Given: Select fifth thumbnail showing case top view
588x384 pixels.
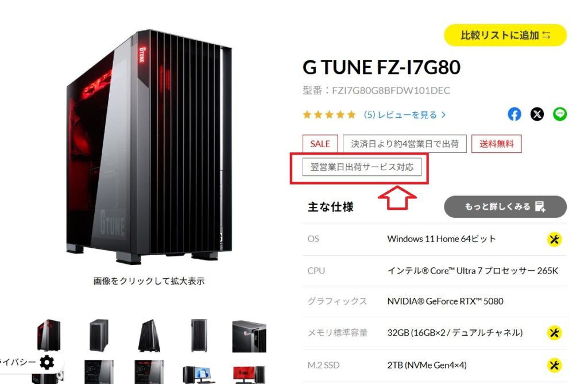Looking at the screenshot, I should (249, 336).
